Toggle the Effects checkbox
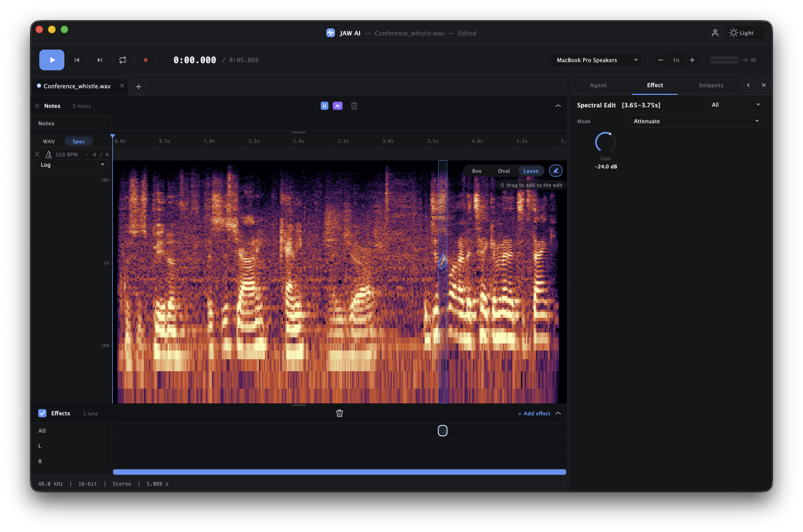Viewport: 803px width, 532px height. tap(42, 413)
